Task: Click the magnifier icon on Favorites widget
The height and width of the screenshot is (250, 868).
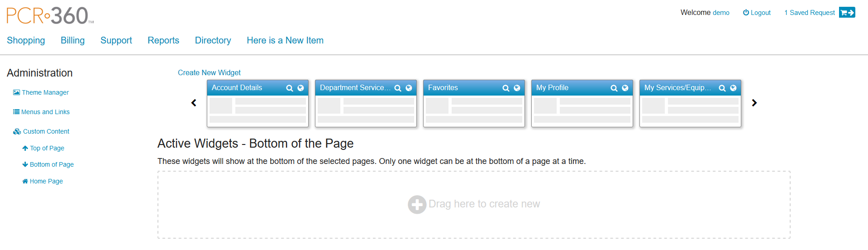Action: pos(506,88)
